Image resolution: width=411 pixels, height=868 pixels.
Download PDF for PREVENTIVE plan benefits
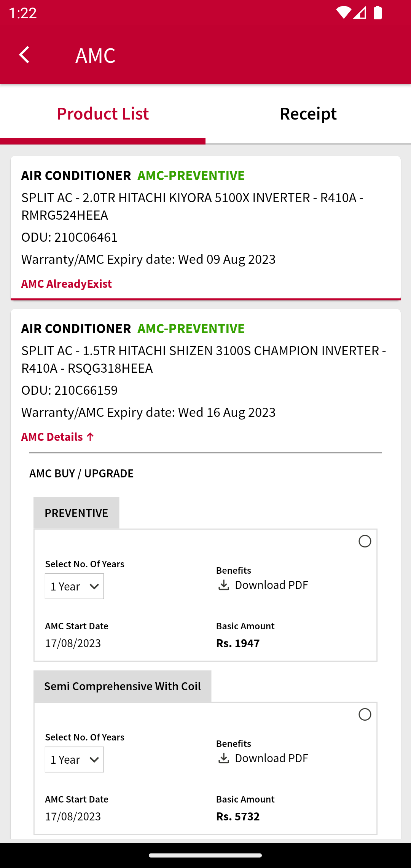pyautogui.click(x=271, y=585)
